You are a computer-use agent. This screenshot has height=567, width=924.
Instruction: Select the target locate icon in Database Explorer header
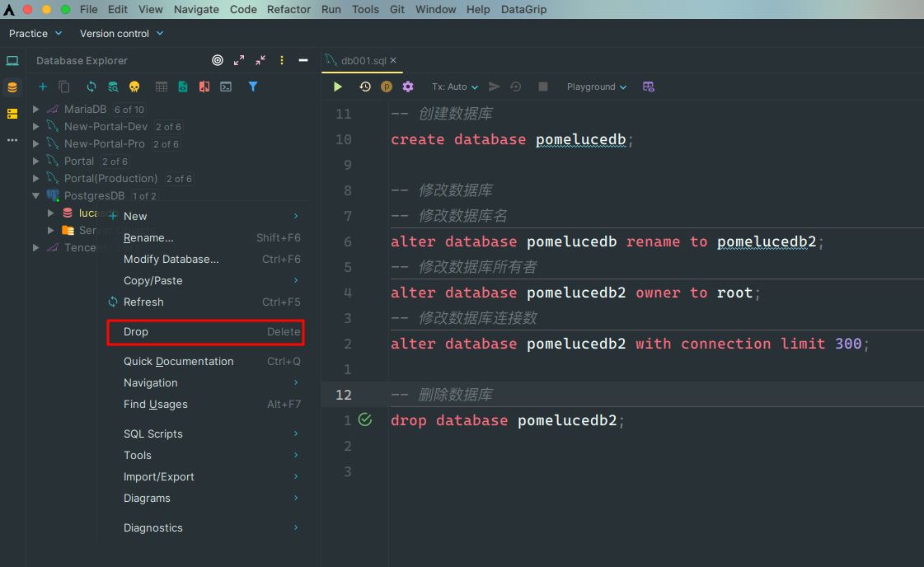[218, 60]
